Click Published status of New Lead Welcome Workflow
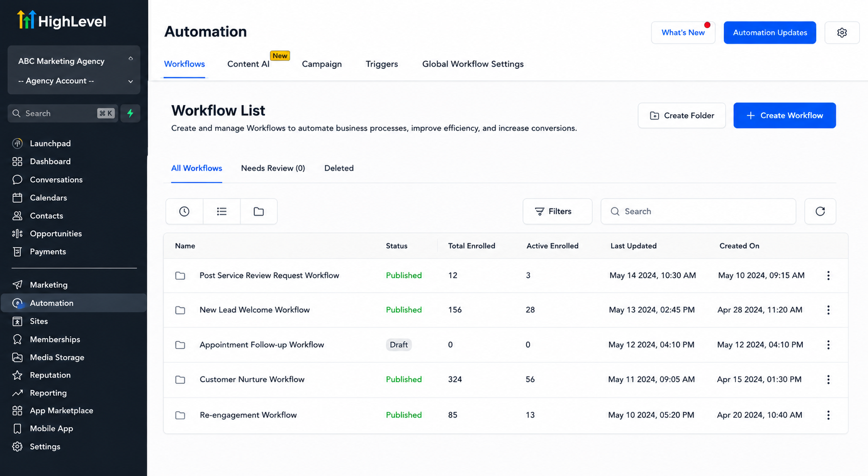Viewport: 868px width, 476px height. (404, 310)
